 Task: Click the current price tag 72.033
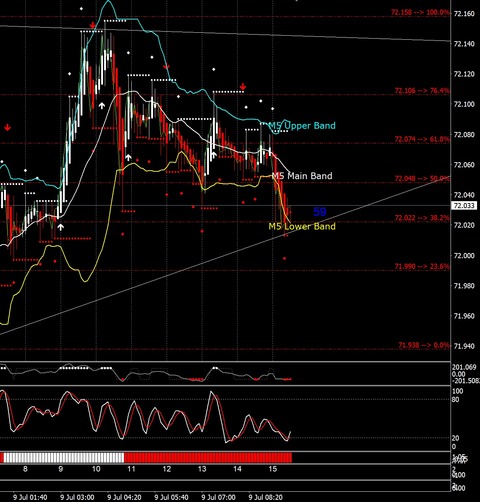464,206
